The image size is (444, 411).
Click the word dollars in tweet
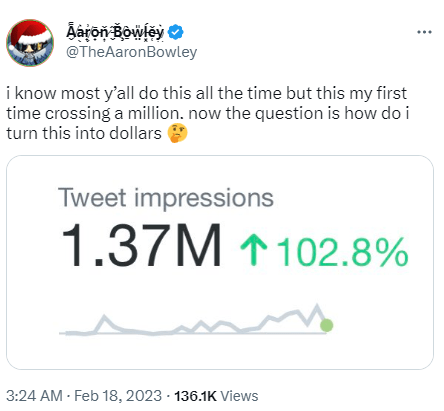click(x=135, y=133)
